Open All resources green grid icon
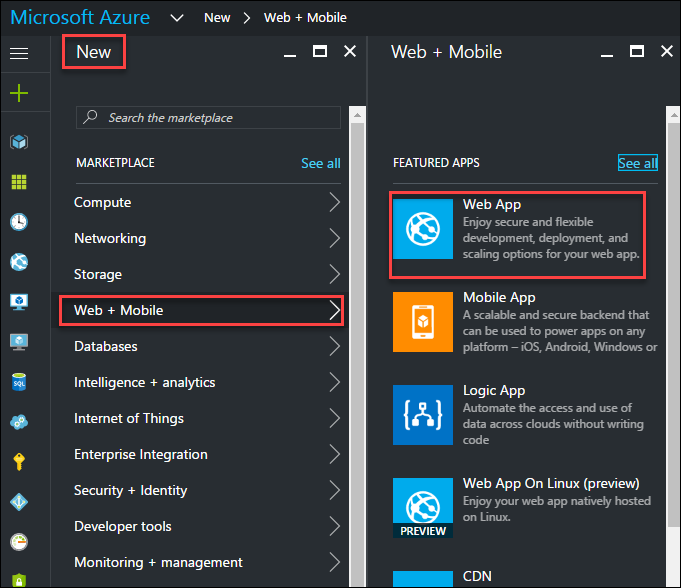 (x=19, y=182)
